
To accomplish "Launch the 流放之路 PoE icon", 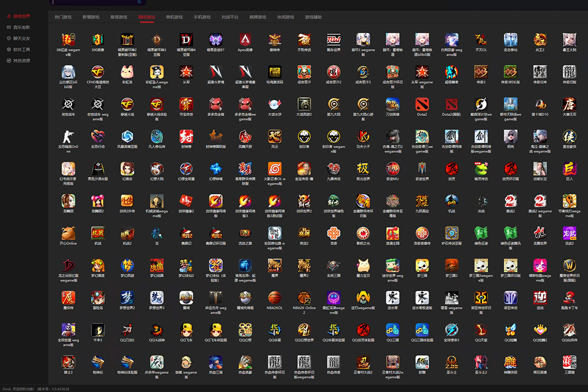I will pyautogui.click(x=245, y=233).
